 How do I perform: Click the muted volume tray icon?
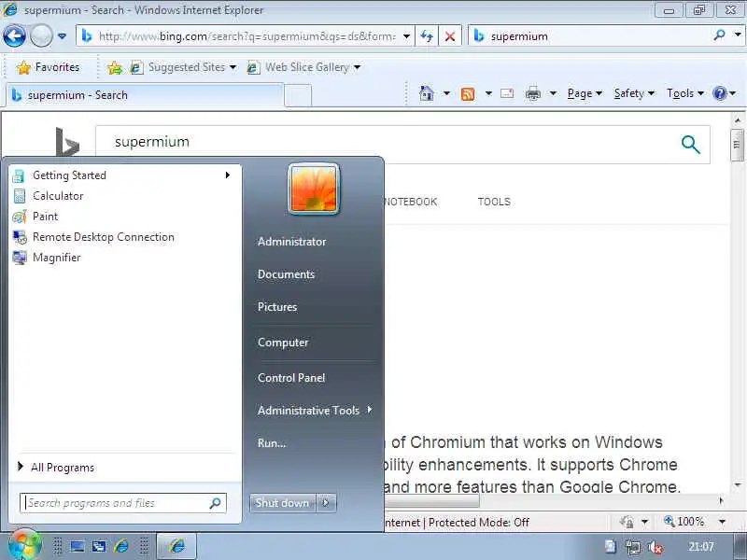[x=655, y=547]
